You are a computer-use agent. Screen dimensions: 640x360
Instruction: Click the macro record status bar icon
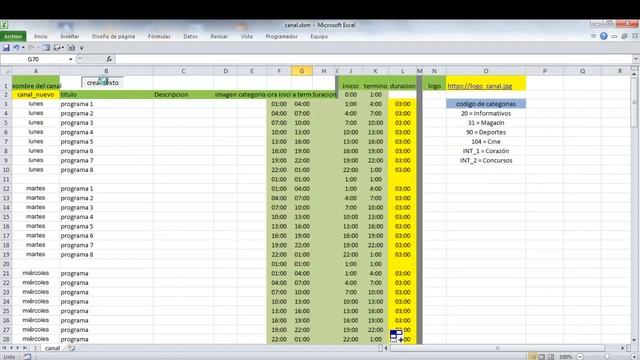pyautogui.click(x=27, y=357)
